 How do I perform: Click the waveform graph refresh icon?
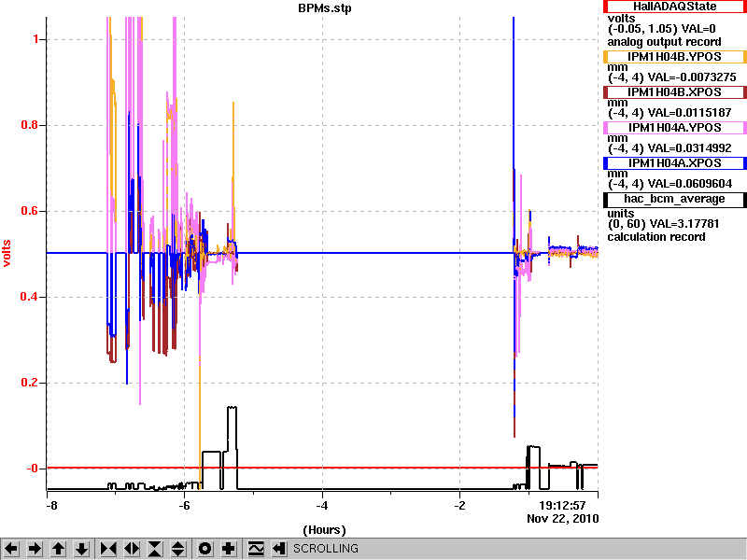click(x=256, y=549)
